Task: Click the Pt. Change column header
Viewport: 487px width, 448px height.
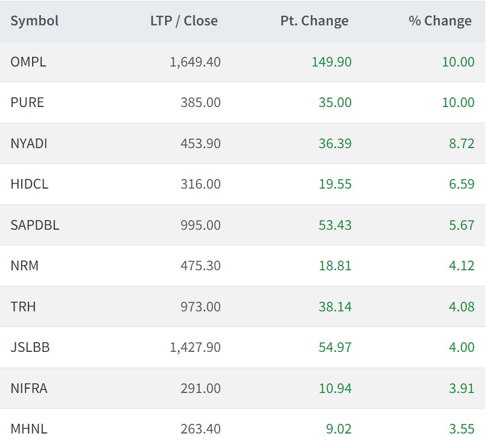Action: [314, 21]
